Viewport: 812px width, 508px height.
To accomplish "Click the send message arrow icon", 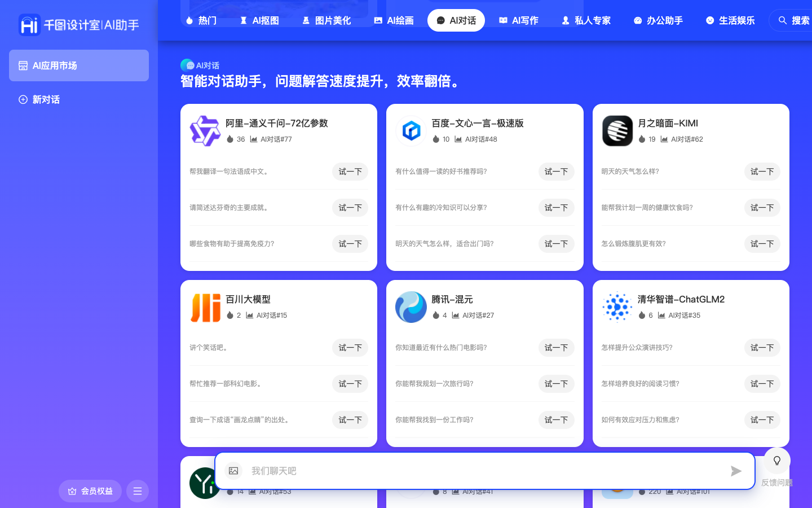I will coord(736,471).
